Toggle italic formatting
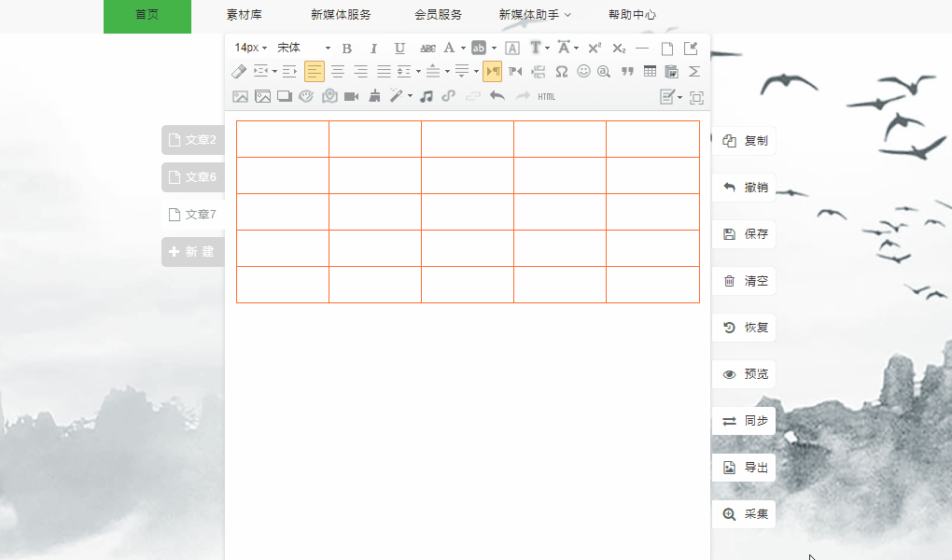952x560 pixels. click(373, 49)
